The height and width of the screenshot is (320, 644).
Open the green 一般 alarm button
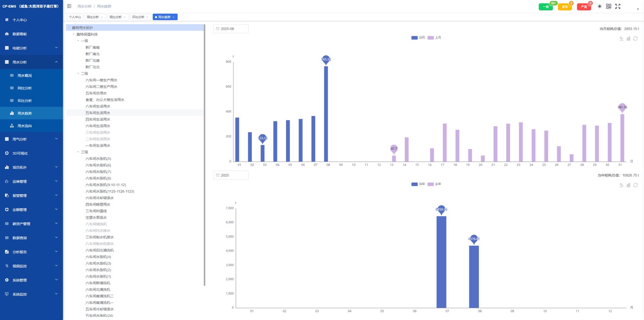546,7
